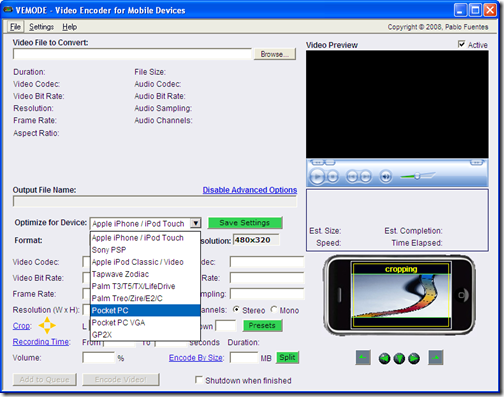Click the fast-forward mini button at player right

[x=476, y=162]
